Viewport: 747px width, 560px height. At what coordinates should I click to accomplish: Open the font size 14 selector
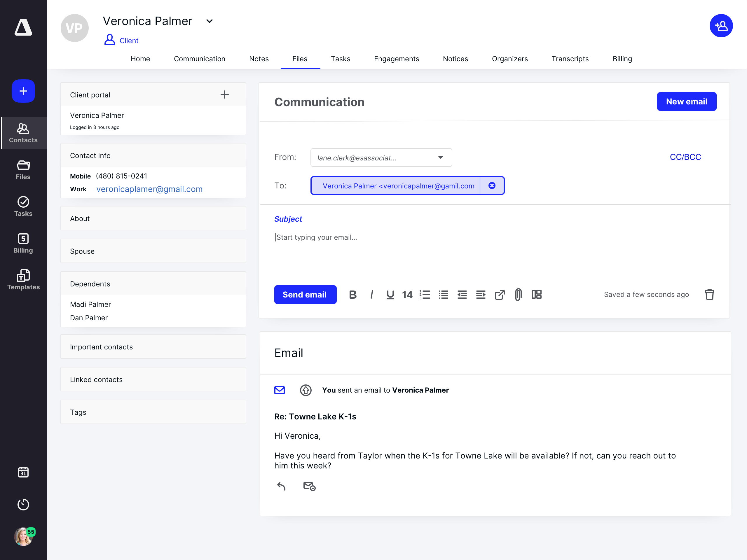coord(407,295)
